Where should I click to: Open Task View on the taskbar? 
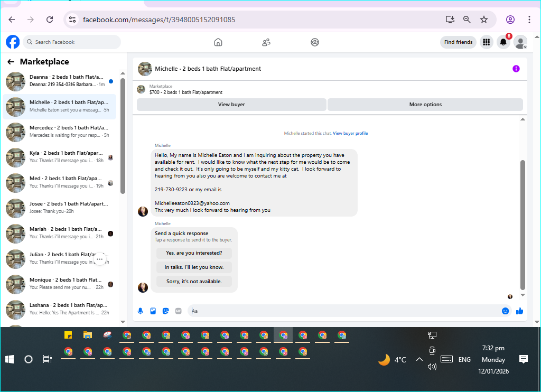click(x=47, y=359)
